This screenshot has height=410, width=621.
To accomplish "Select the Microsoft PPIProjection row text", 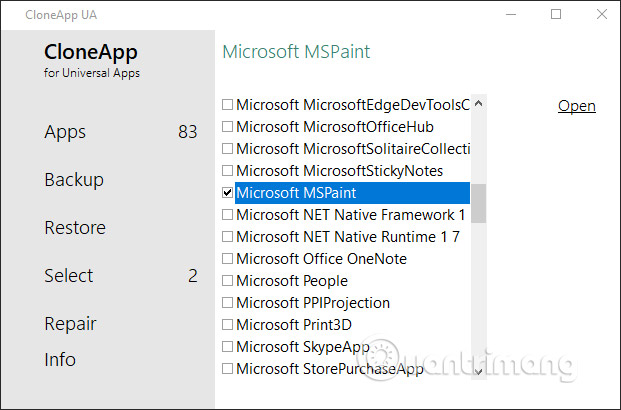I will pyautogui.click(x=313, y=303).
